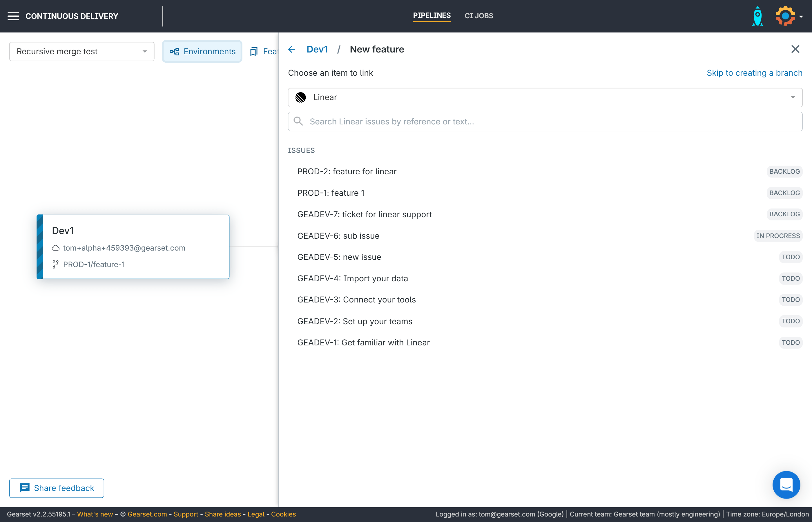Click the git branch icon on Dev1
Viewport: 812px width, 522px height.
pos(56,264)
